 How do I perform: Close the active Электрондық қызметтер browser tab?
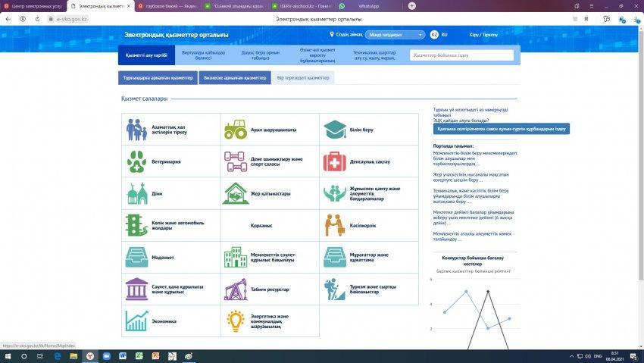tap(129, 6)
